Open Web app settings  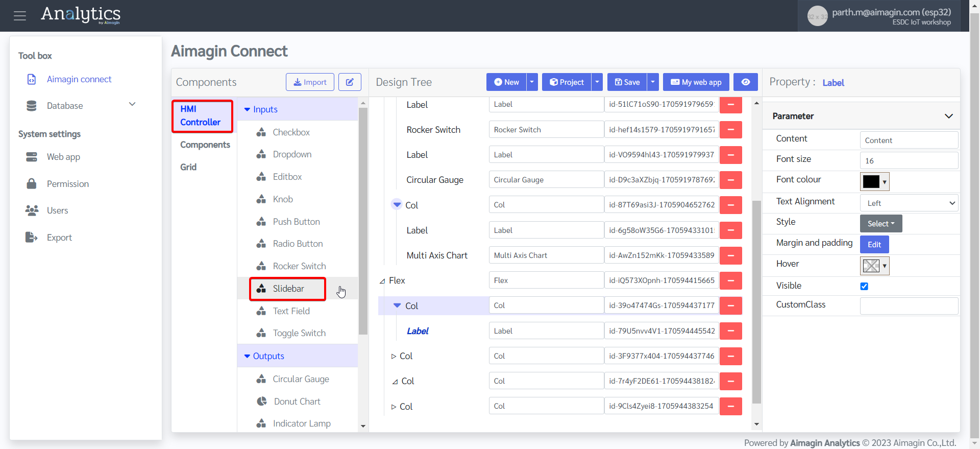click(x=63, y=157)
